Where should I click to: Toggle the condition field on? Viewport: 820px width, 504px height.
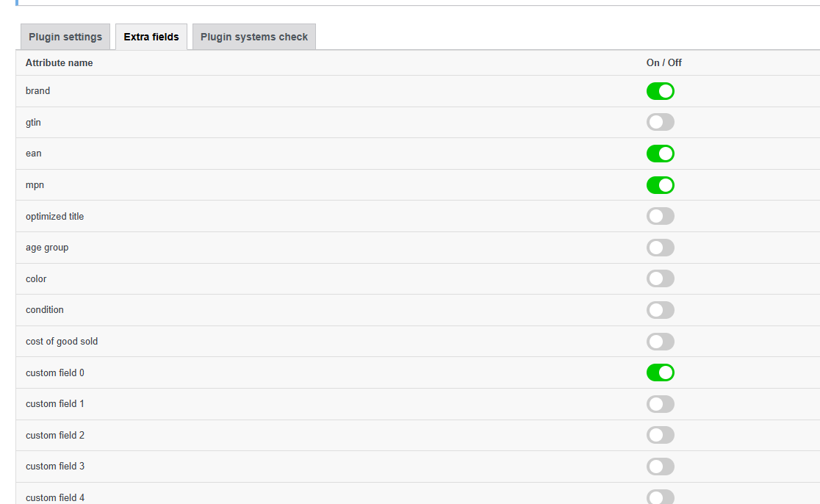[660, 310]
